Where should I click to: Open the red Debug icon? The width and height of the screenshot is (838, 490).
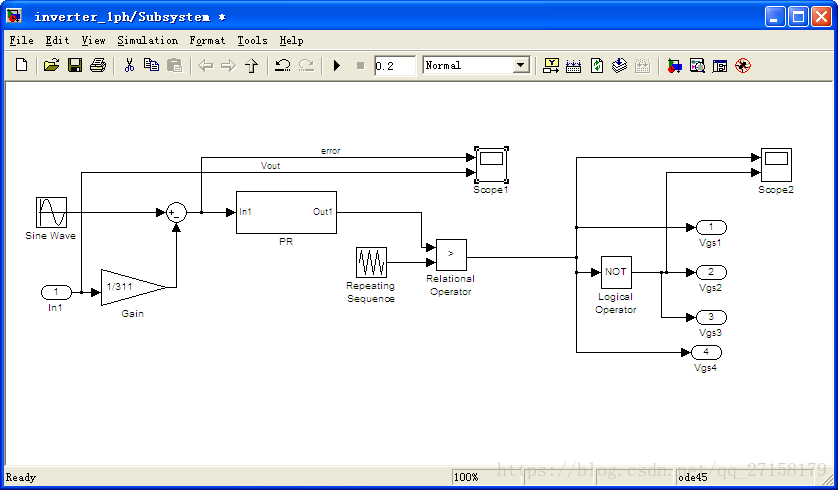(743, 66)
